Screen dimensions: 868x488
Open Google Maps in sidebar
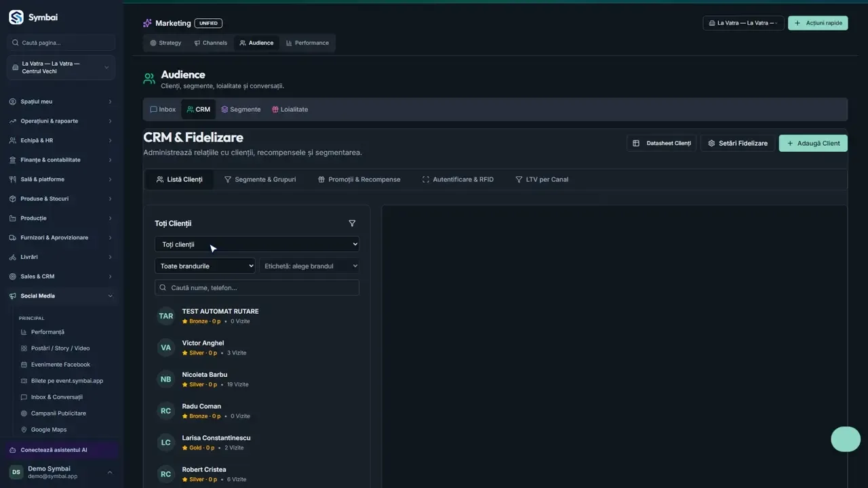point(49,430)
